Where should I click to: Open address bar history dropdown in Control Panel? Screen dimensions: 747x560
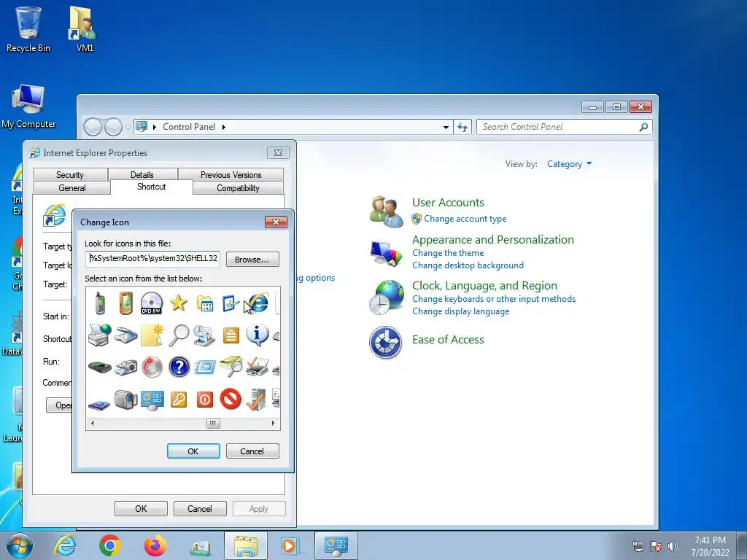pos(446,127)
